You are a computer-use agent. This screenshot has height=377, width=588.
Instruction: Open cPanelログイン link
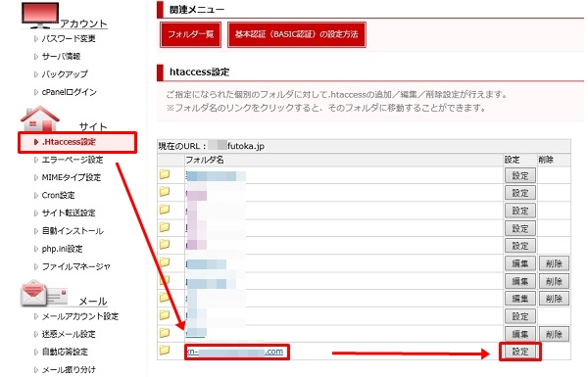[x=70, y=92]
